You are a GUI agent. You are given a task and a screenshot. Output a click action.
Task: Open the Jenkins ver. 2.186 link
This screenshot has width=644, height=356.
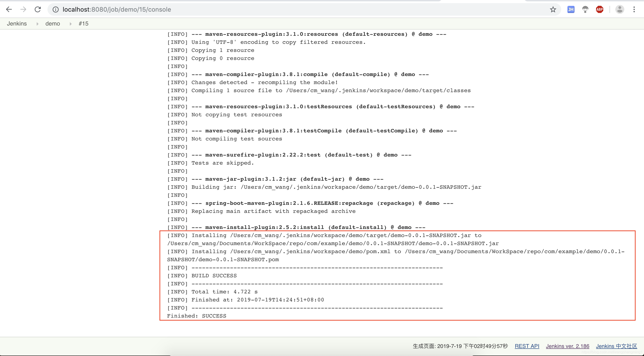(x=567, y=346)
